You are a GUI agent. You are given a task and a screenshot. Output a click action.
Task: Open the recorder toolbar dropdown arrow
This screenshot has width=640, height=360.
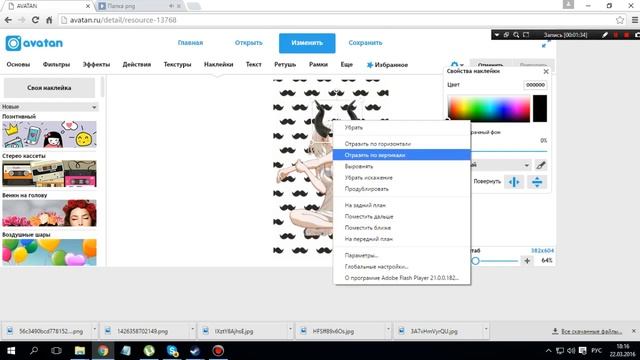point(497,35)
